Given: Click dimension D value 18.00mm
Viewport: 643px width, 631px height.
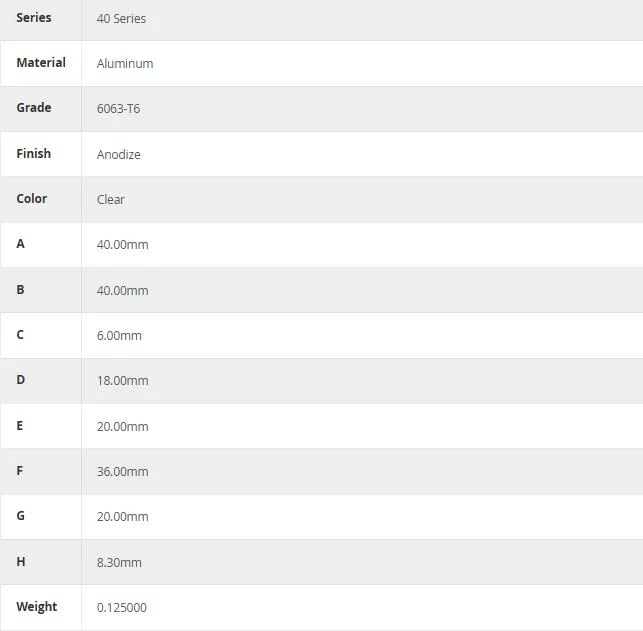Looking at the screenshot, I should [x=123, y=381].
